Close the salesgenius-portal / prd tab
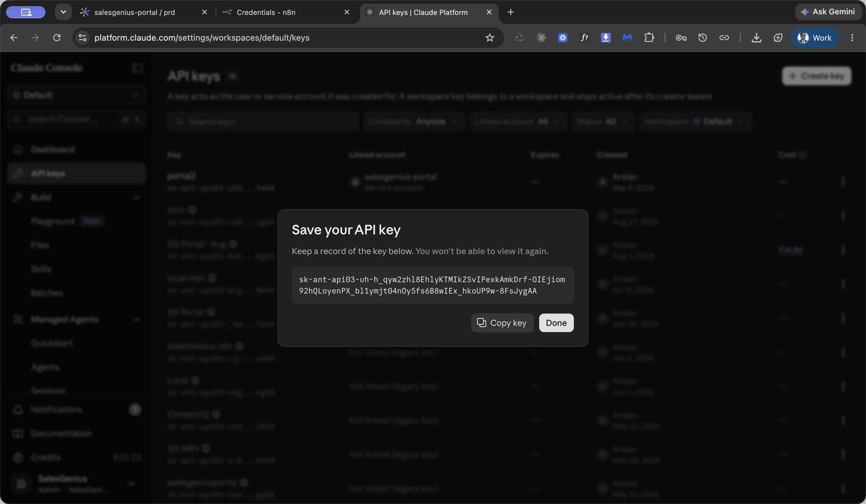The width and height of the screenshot is (866, 504). tap(205, 12)
